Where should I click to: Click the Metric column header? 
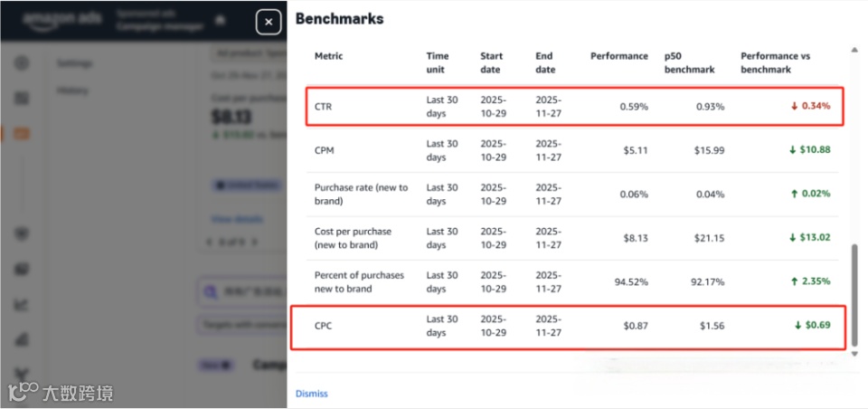(x=329, y=56)
